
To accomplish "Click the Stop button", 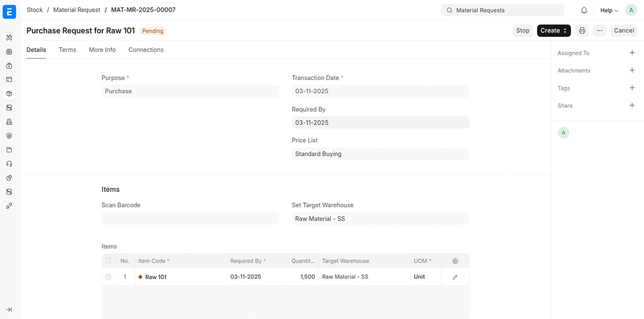I will [522, 31].
